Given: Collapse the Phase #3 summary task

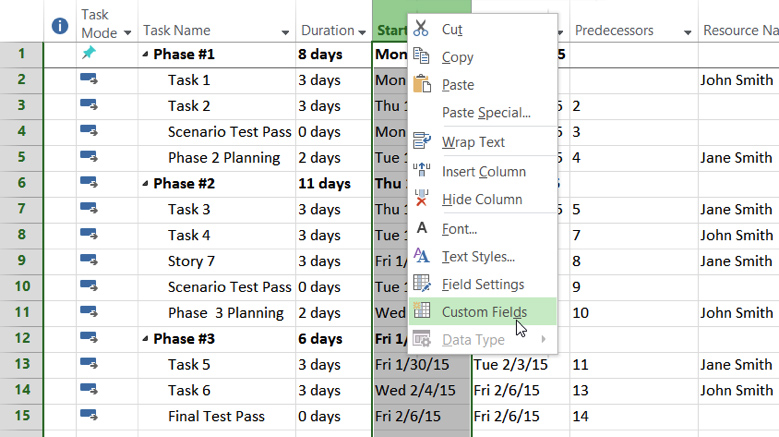Looking at the screenshot, I should coord(145,339).
